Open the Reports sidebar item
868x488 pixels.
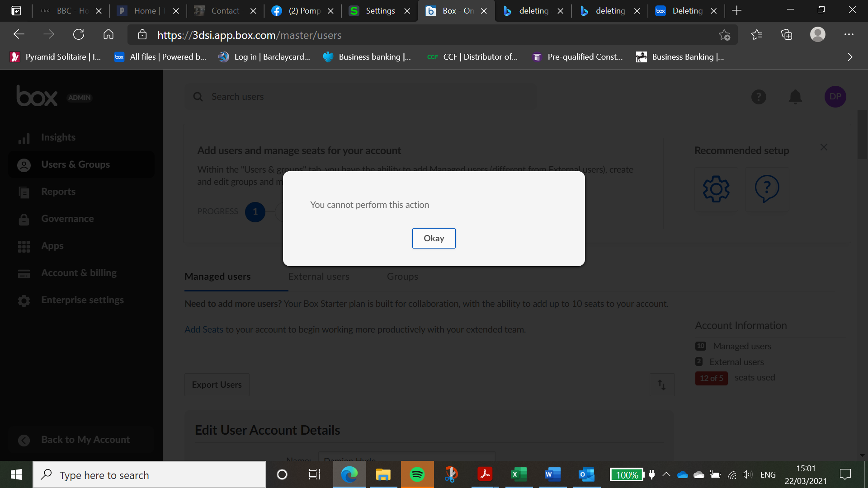pos(58,192)
